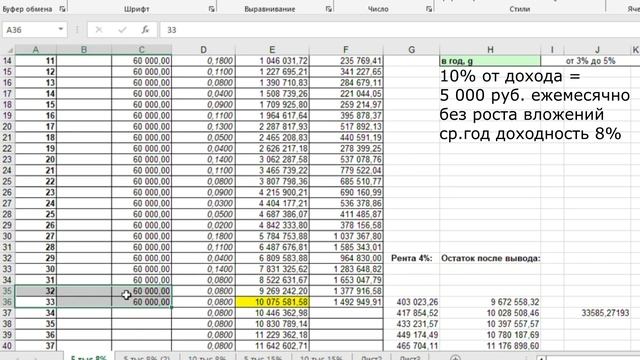Click the cell 0,1300 in row 20
Screen dimensions: 640x360
[x=203, y=127]
